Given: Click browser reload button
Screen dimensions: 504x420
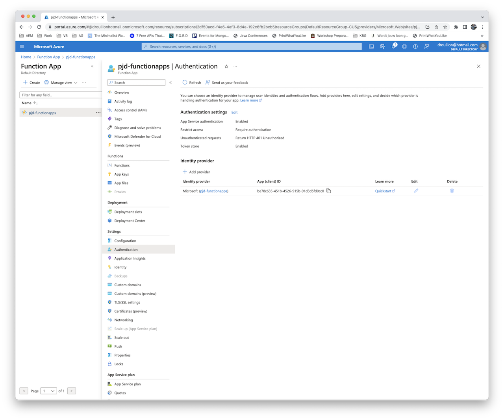Looking at the screenshot, I should click(39, 27).
